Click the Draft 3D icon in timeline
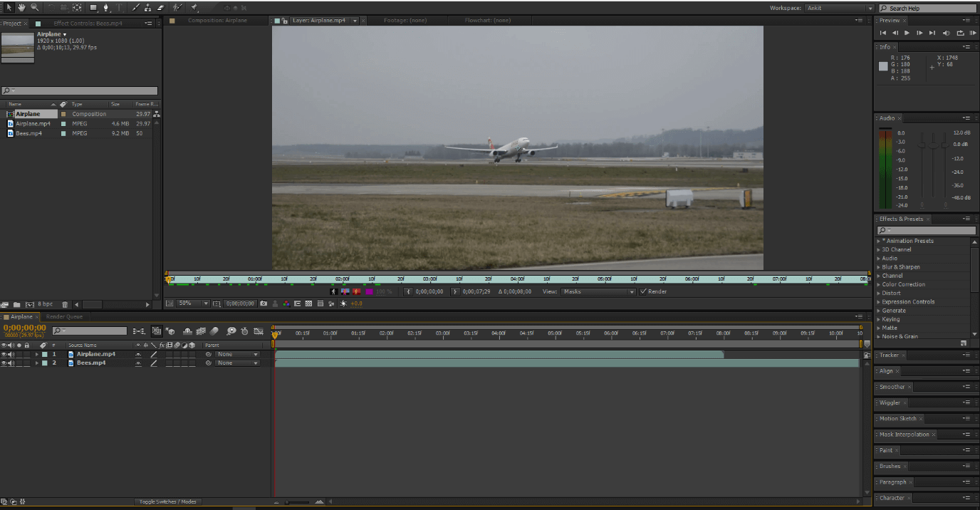The image size is (980, 510). [x=170, y=331]
